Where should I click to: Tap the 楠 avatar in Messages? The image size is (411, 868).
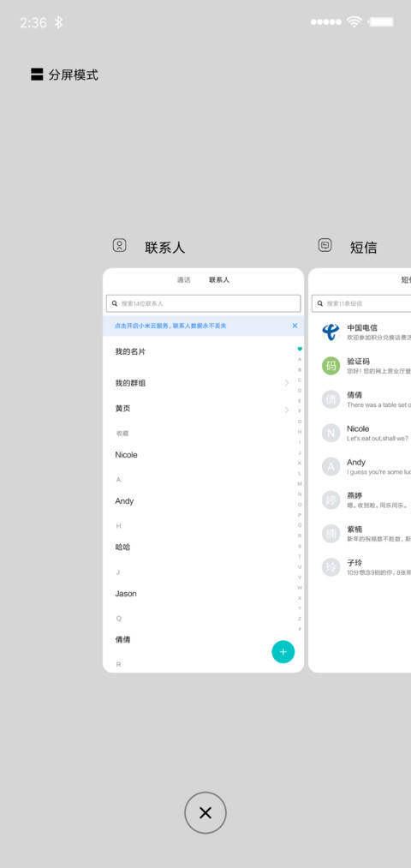[x=331, y=534]
